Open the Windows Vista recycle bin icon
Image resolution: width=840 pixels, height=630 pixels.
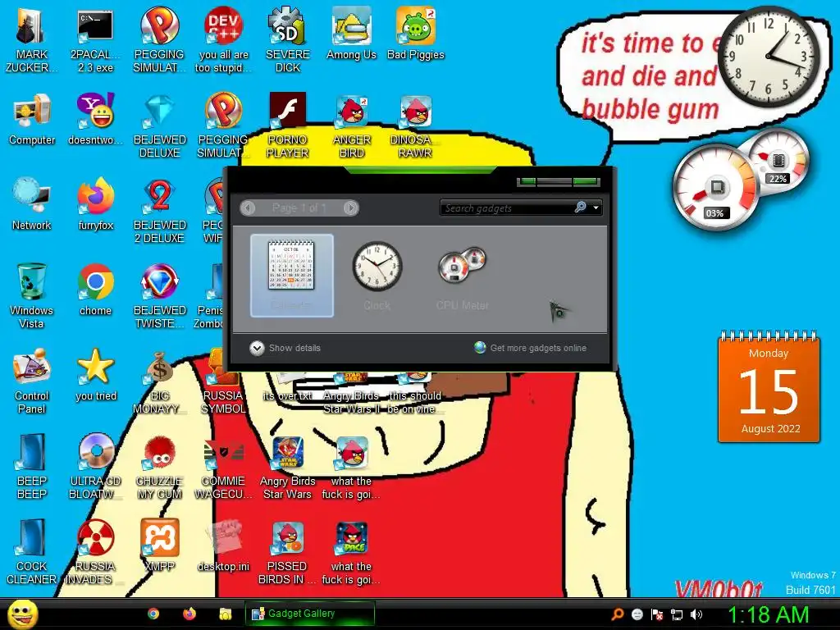click(32, 295)
